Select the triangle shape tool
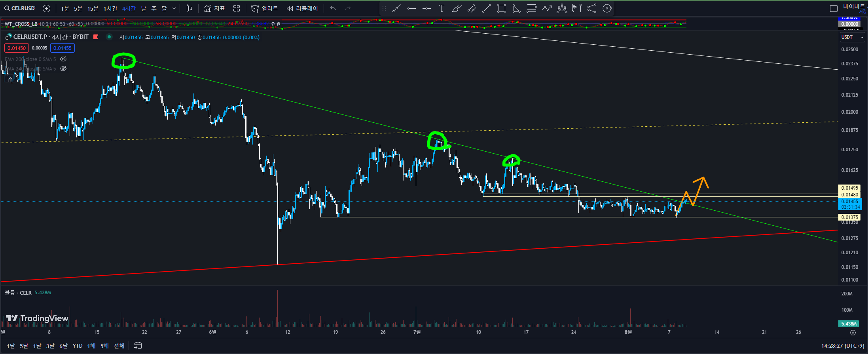Image resolution: width=868 pixels, height=354 pixels. click(517, 8)
